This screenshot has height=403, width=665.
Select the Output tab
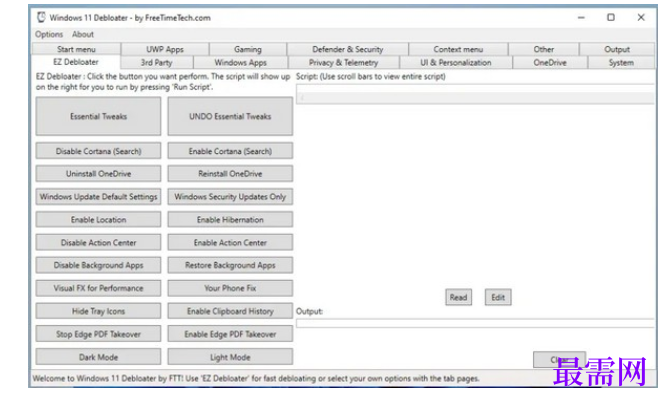click(617, 49)
